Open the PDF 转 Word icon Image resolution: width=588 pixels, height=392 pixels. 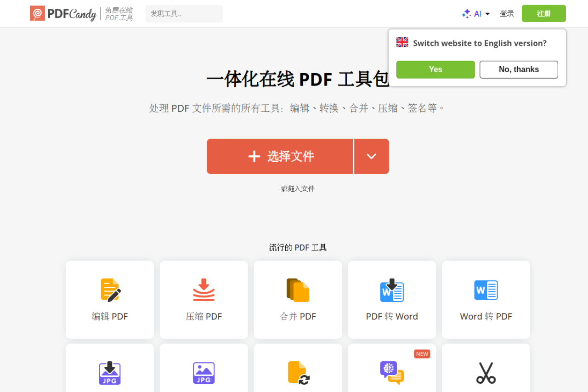392,290
